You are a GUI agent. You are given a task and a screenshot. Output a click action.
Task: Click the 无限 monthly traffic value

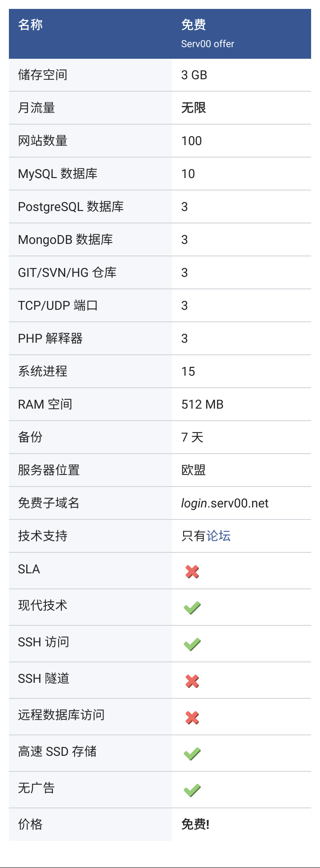[193, 108]
